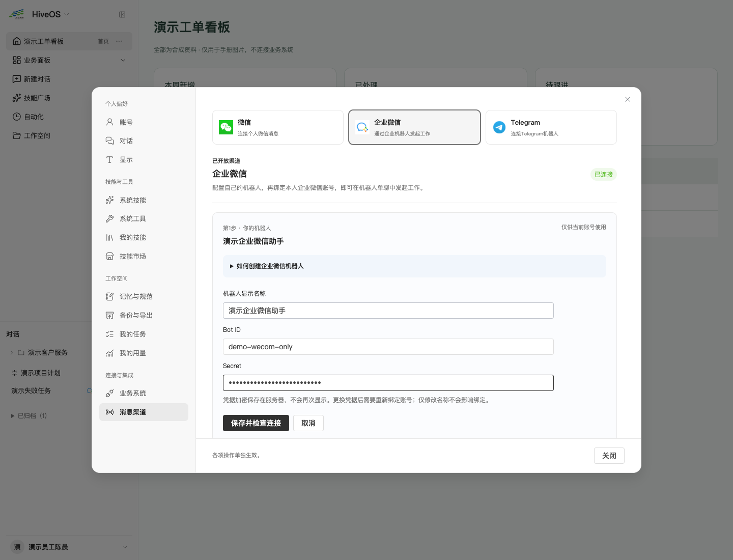Image resolution: width=733 pixels, height=560 pixels.
Task: Click the 取消 button
Action: click(308, 423)
